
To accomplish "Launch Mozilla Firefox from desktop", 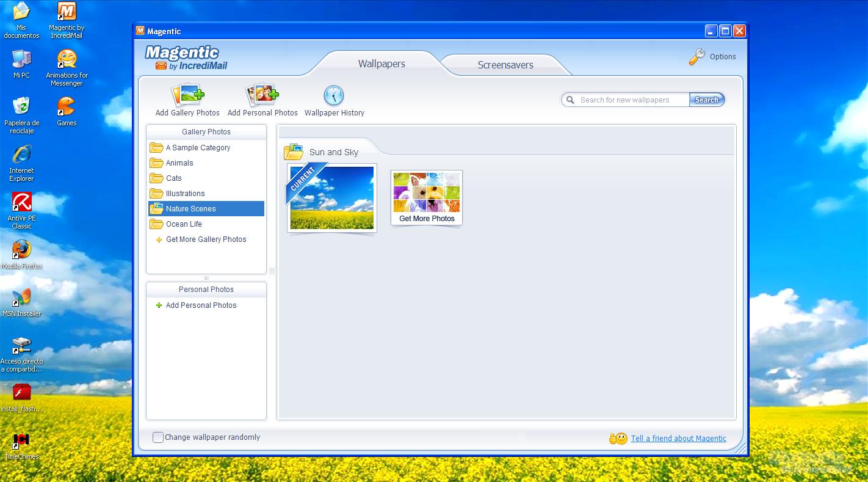I will [21, 254].
